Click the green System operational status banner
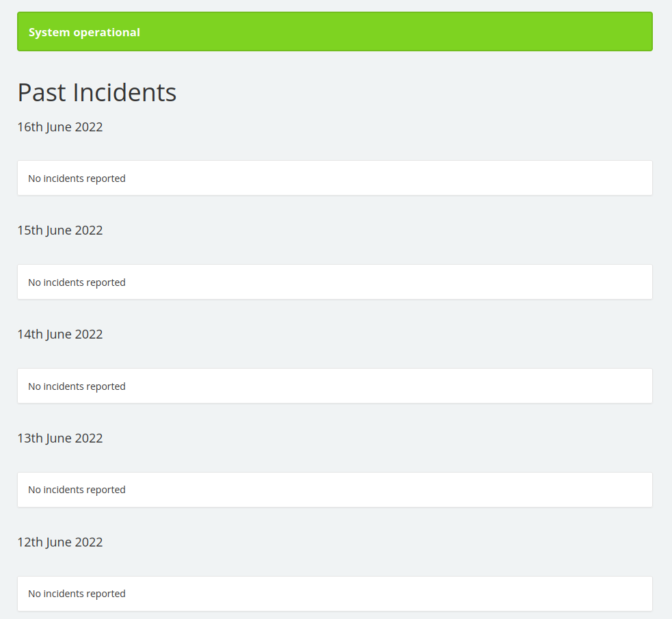 tap(335, 31)
